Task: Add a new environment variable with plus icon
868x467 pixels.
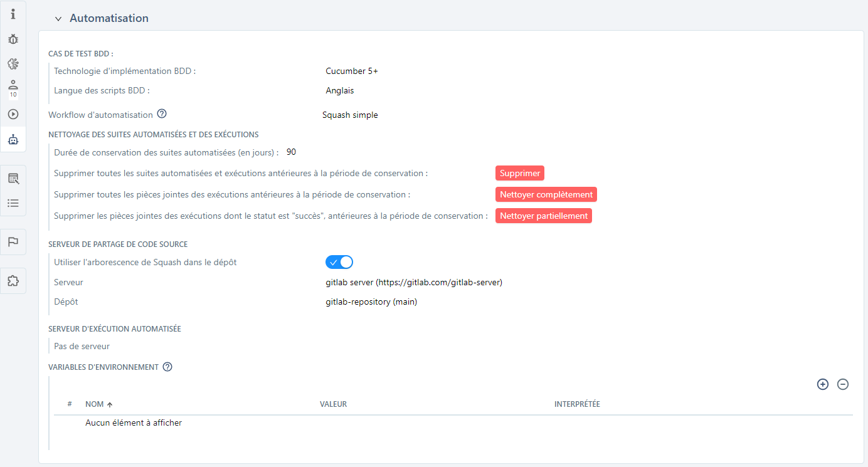Action: coord(823,384)
